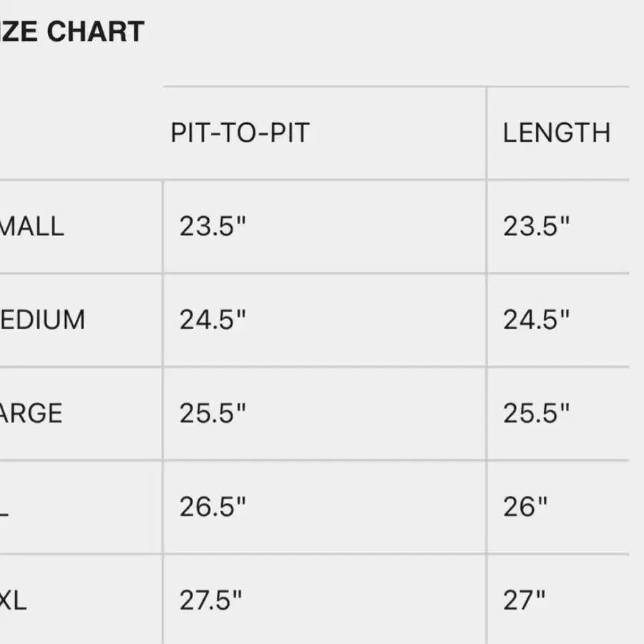This screenshot has width=644, height=644.
Task: Click the XXL row label
Action: pos(13,600)
